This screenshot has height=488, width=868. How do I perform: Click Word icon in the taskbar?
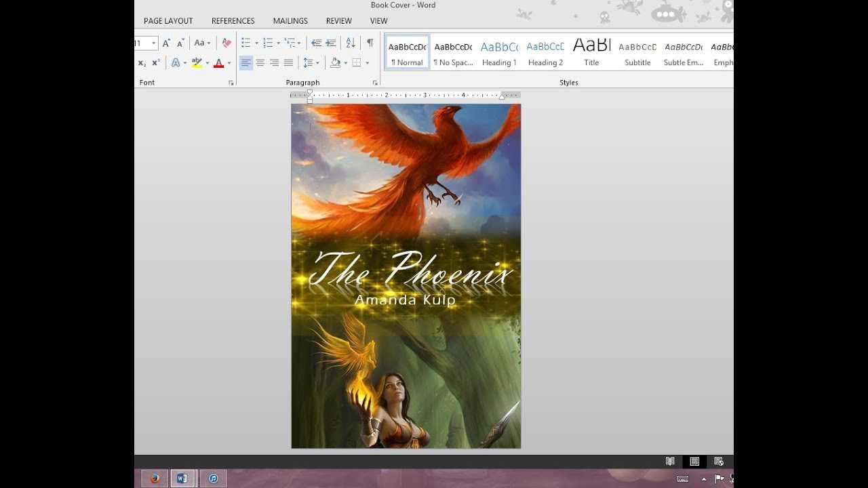click(182, 479)
